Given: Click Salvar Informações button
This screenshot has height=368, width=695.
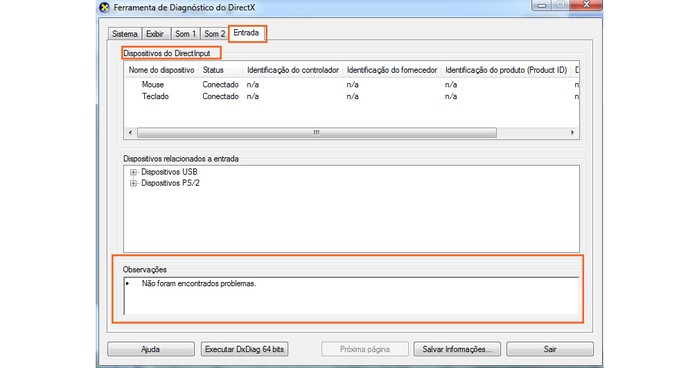Looking at the screenshot, I should pos(457,349).
